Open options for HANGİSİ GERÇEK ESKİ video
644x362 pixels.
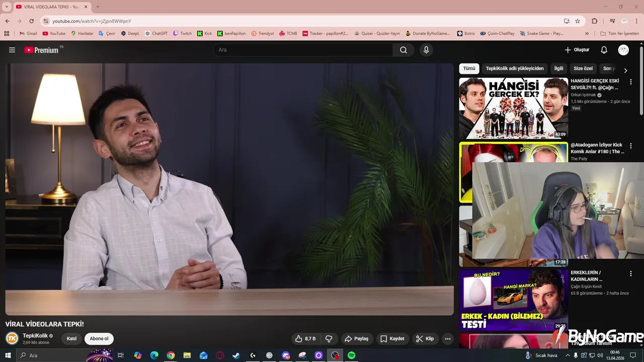point(631,81)
